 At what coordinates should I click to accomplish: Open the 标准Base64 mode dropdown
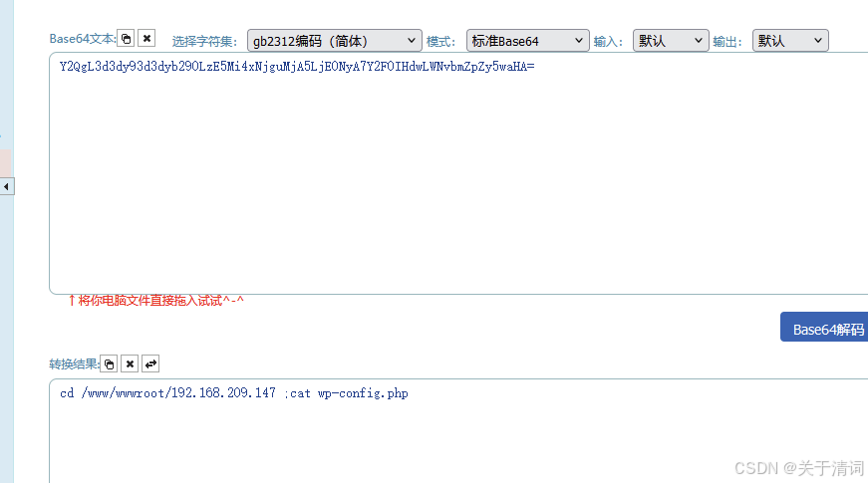click(x=527, y=41)
